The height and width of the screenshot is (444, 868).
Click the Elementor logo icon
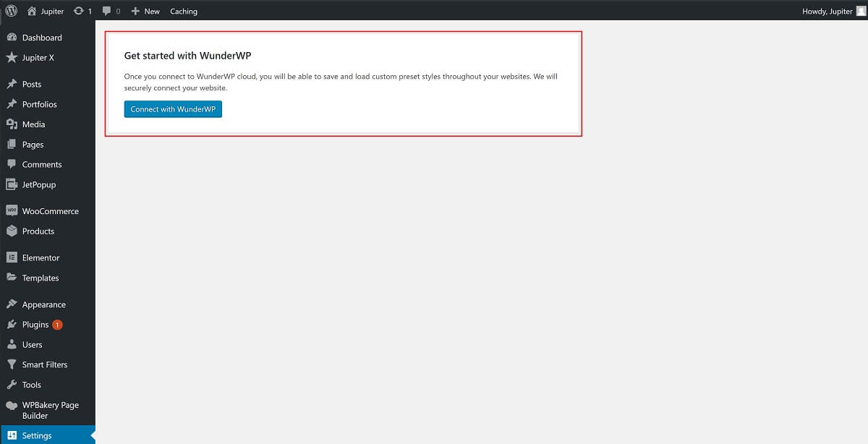12,257
